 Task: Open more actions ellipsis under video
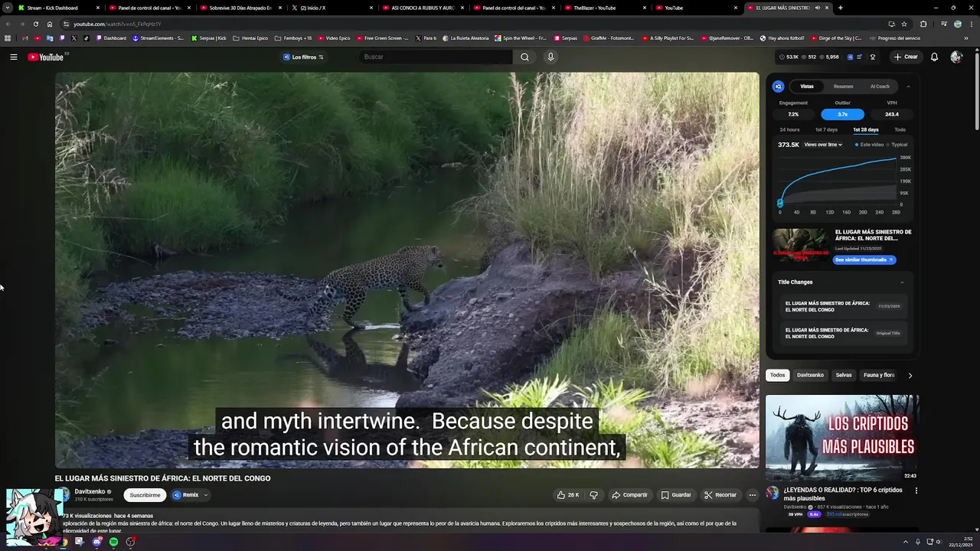pos(752,495)
